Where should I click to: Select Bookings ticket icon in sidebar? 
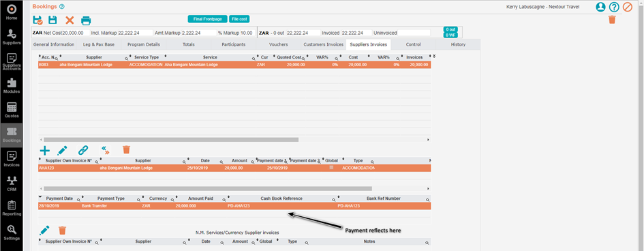(12, 135)
